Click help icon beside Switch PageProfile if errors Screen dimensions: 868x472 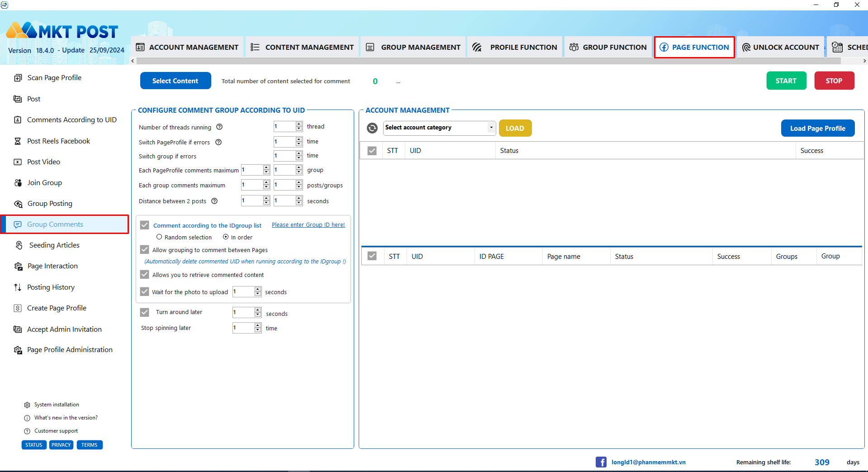pos(218,142)
